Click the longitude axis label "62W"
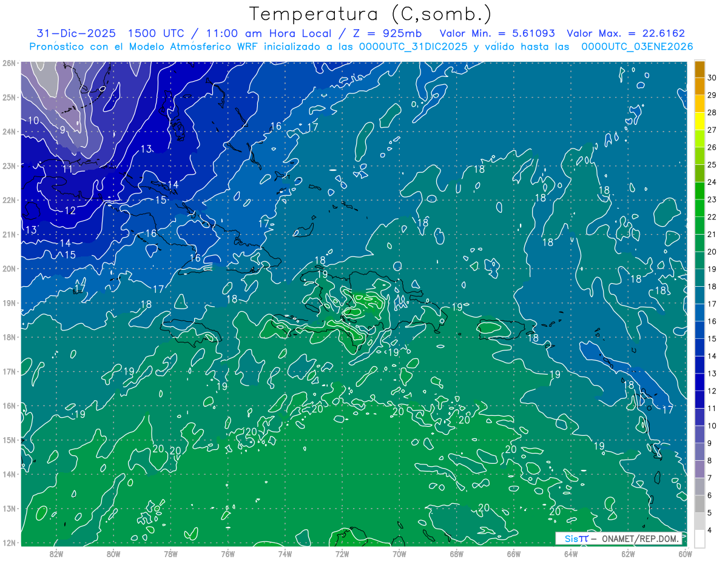Viewport: 728px width, 562px height. point(628,554)
